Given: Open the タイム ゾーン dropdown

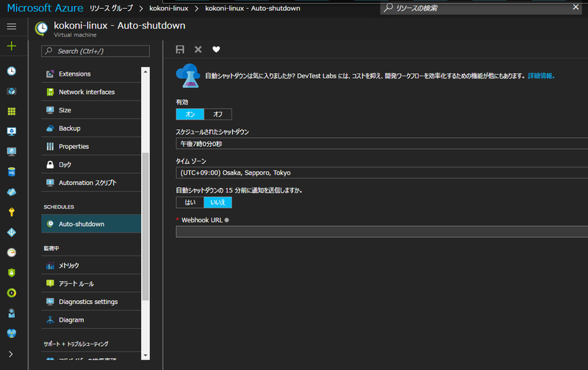Looking at the screenshot, I should pyautogui.click(x=381, y=173).
